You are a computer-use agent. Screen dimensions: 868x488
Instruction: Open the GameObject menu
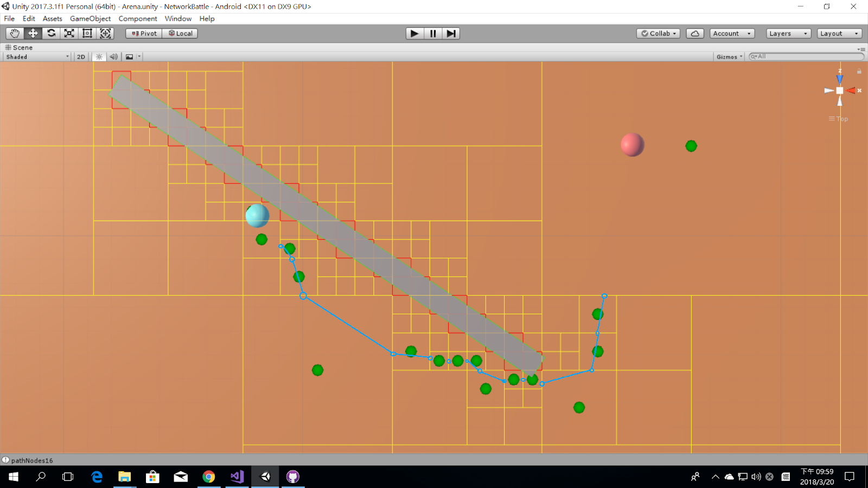[90, 18]
